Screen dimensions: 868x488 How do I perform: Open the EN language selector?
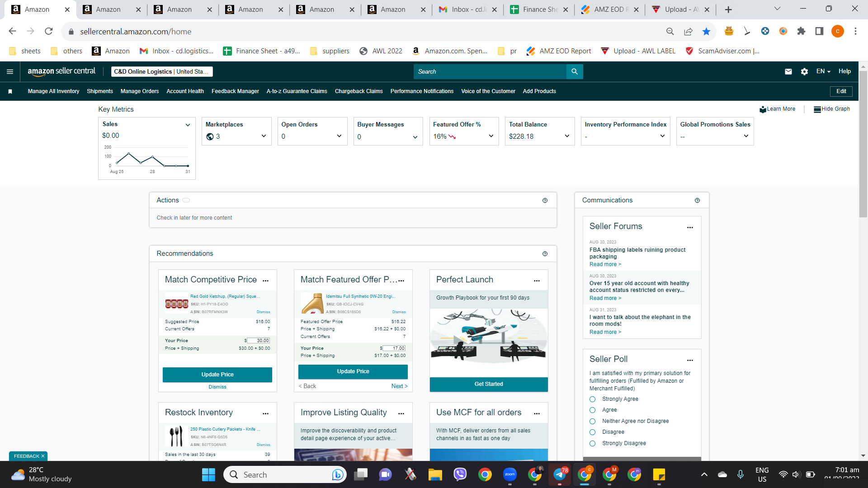point(823,71)
